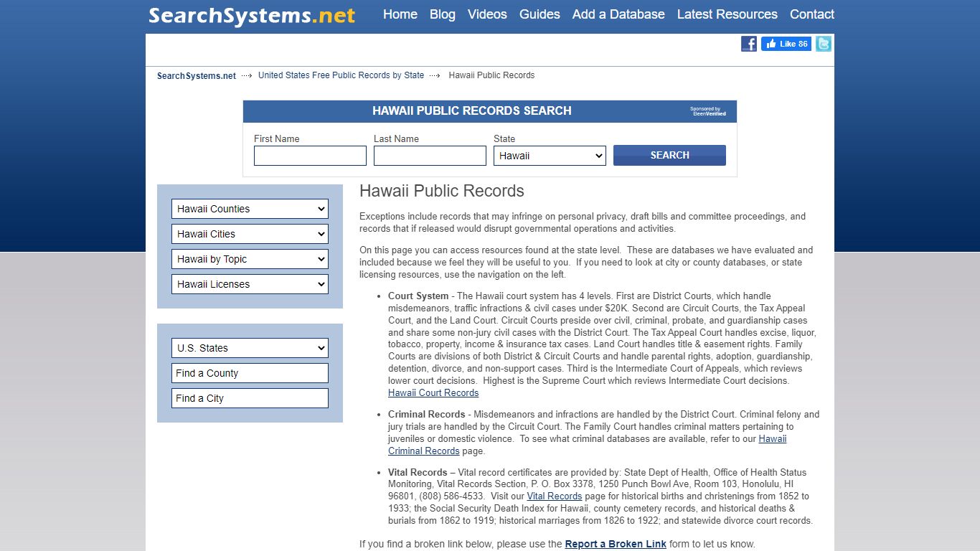The width and height of the screenshot is (980, 551).
Task: Click the Hawaii Public Records Search banner title
Action: tap(472, 110)
